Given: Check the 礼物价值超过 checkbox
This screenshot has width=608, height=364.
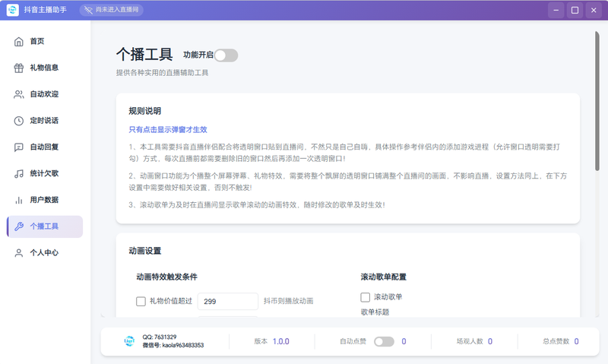Looking at the screenshot, I should click(x=141, y=302).
